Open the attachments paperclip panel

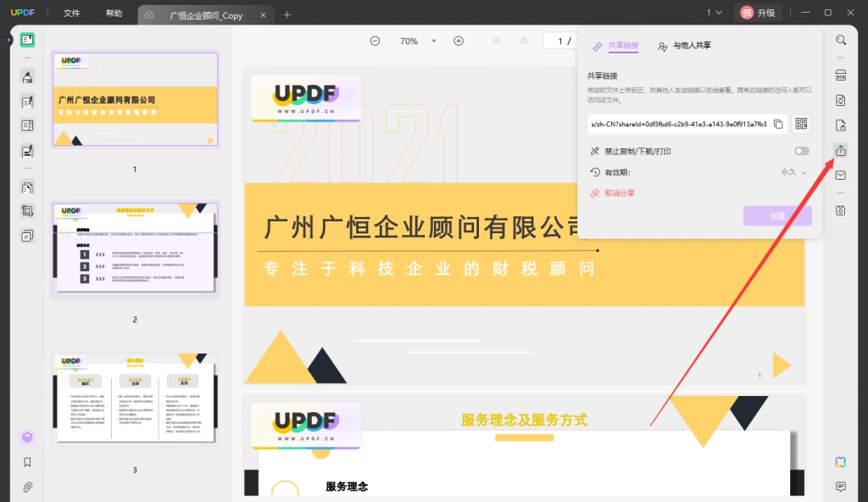pyautogui.click(x=27, y=487)
